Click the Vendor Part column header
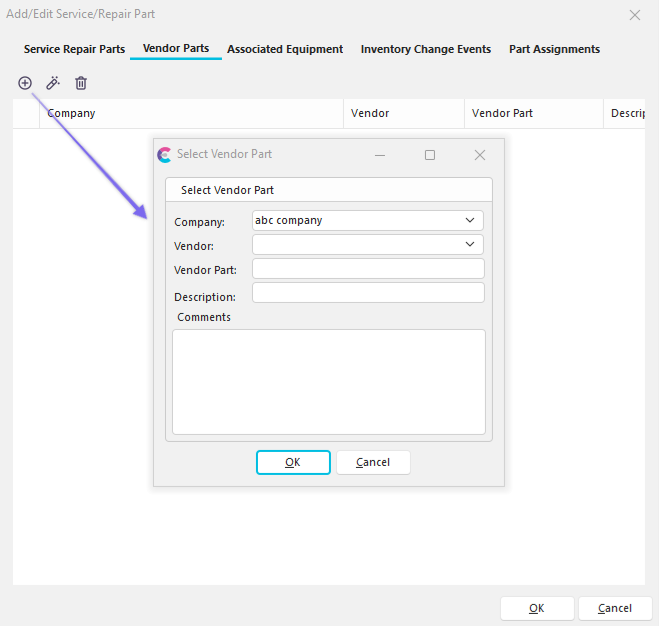The width and height of the screenshot is (659, 626). click(x=502, y=114)
